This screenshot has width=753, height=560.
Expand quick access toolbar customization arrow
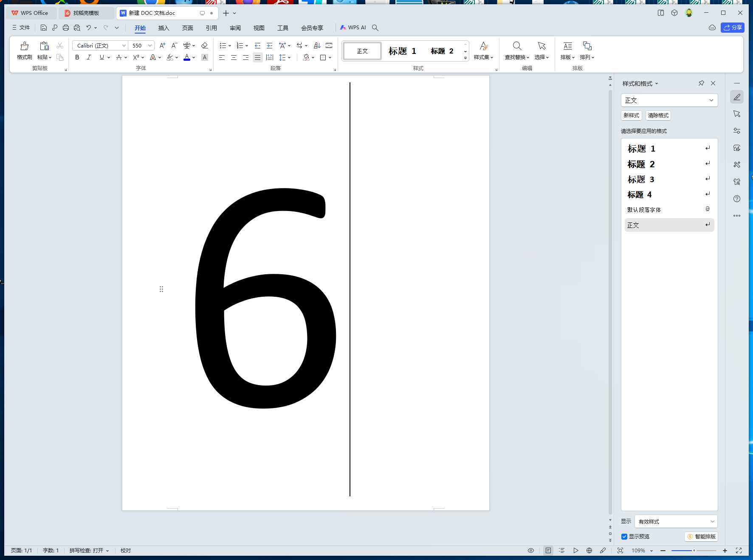pyautogui.click(x=117, y=28)
